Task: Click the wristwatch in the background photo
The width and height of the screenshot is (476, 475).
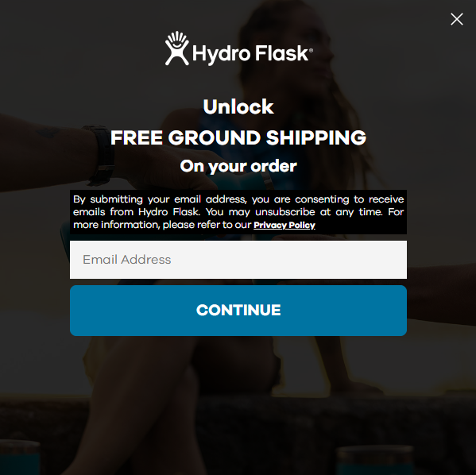Action: (102, 155)
